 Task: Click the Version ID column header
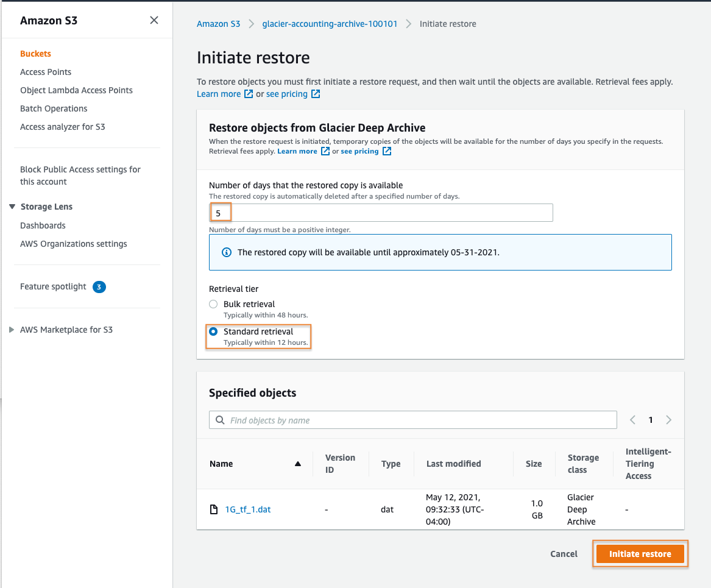click(340, 464)
